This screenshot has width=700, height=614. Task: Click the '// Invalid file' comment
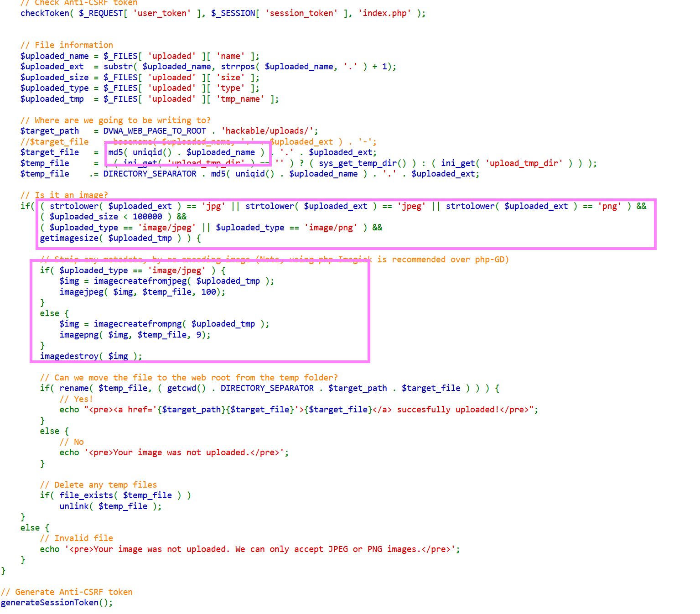(x=77, y=538)
